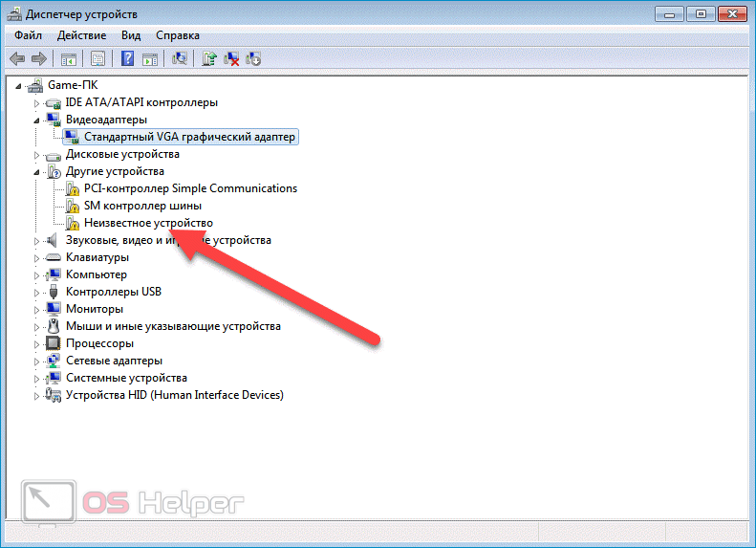This screenshot has height=548, width=756.
Task: Minimize the Диспетчер устройств window
Action: tap(669, 14)
